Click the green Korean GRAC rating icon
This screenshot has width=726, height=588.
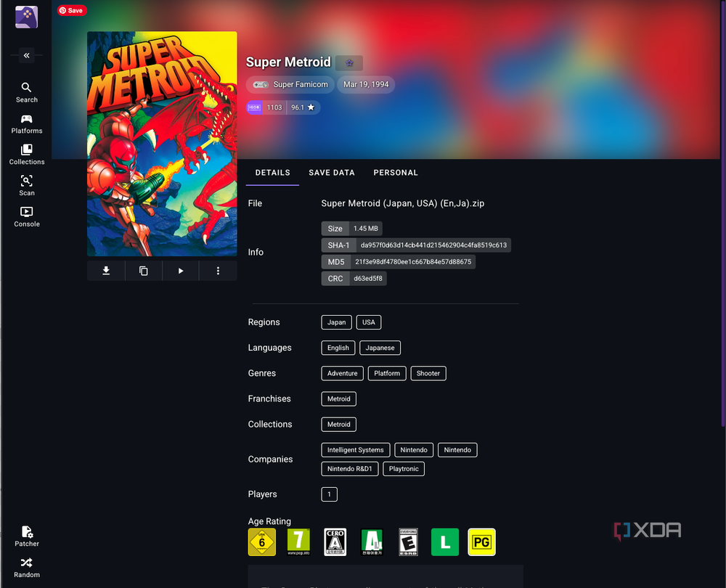coord(372,542)
